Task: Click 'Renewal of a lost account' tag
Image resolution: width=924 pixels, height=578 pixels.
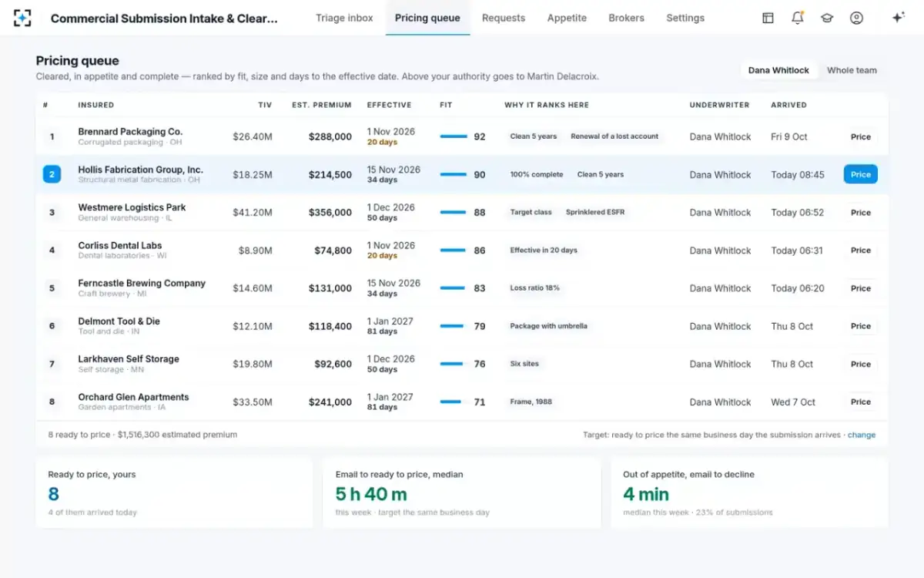Action: [614, 136]
